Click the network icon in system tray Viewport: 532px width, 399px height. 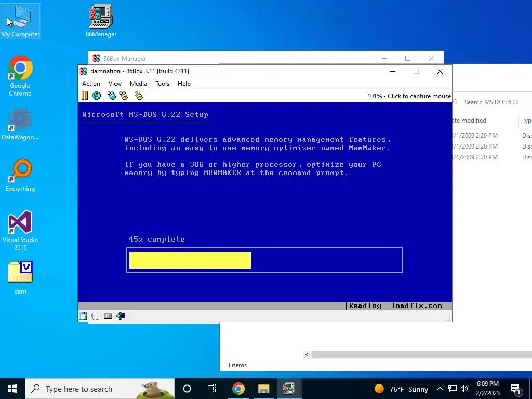tap(453, 389)
